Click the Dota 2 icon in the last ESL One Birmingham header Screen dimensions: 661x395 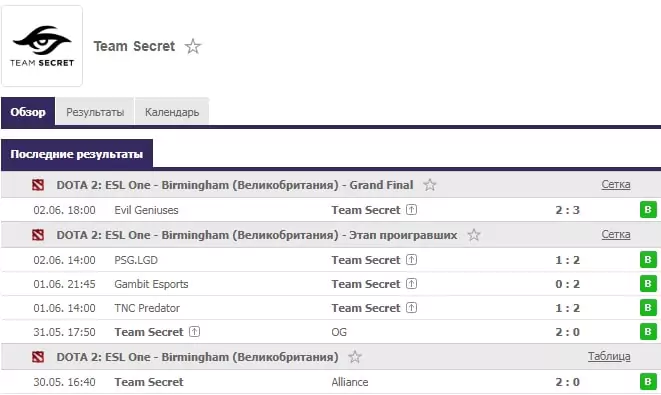[x=38, y=357]
